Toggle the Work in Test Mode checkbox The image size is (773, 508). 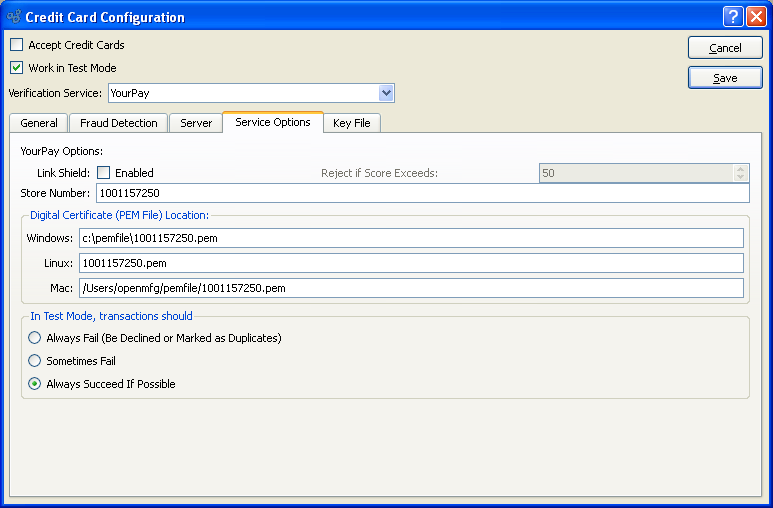[x=17, y=68]
